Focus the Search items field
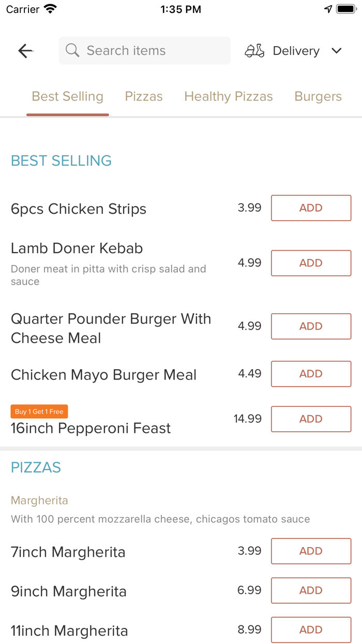Viewport: 362px width, 644px height. click(145, 51)
